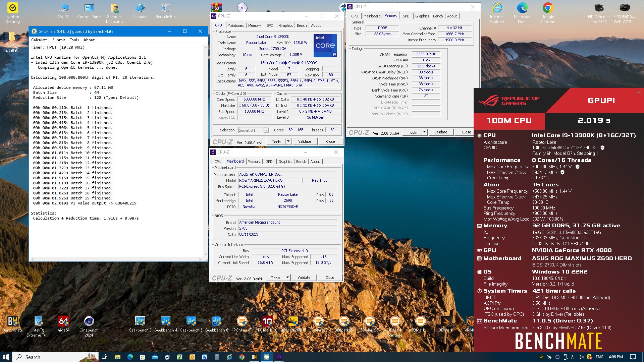Open Task View on taskbar
644x362 pixels.
pos(105,357)
